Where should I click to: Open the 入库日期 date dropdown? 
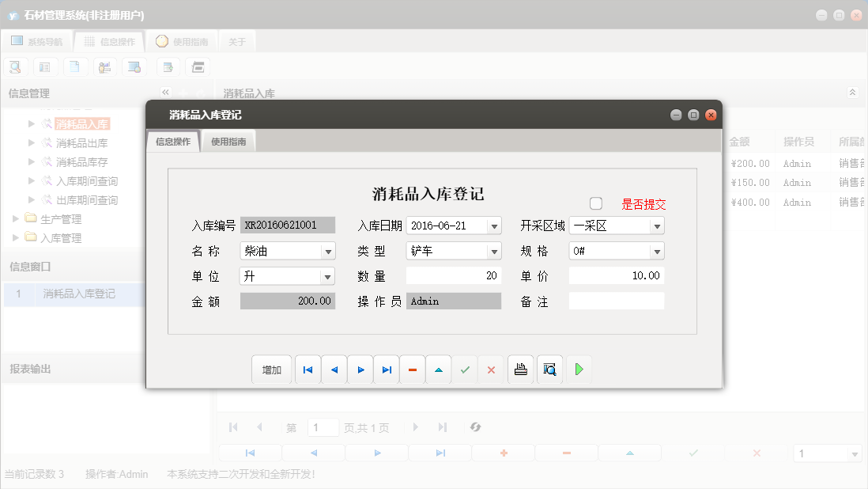point(496,226)
